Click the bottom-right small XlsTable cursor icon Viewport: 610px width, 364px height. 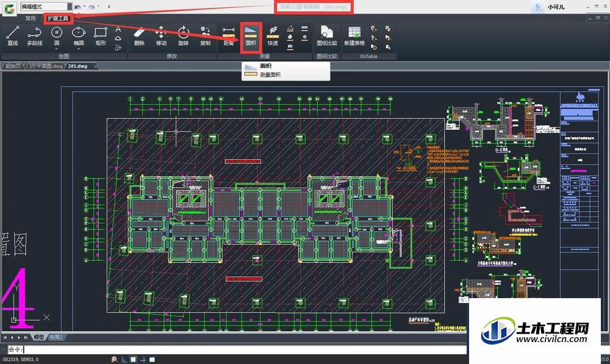click(x=388, y=48)
